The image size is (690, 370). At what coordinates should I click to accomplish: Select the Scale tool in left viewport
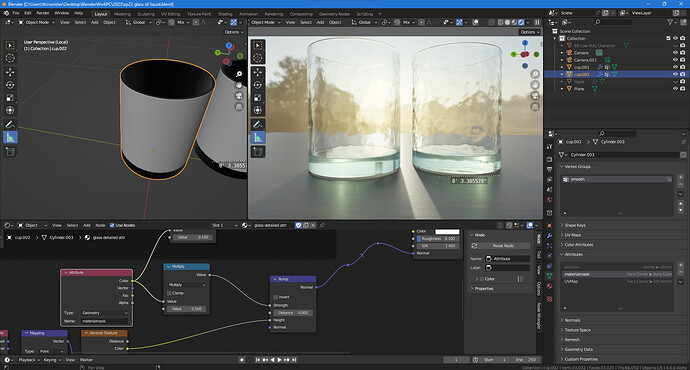[x=10, y=98]
